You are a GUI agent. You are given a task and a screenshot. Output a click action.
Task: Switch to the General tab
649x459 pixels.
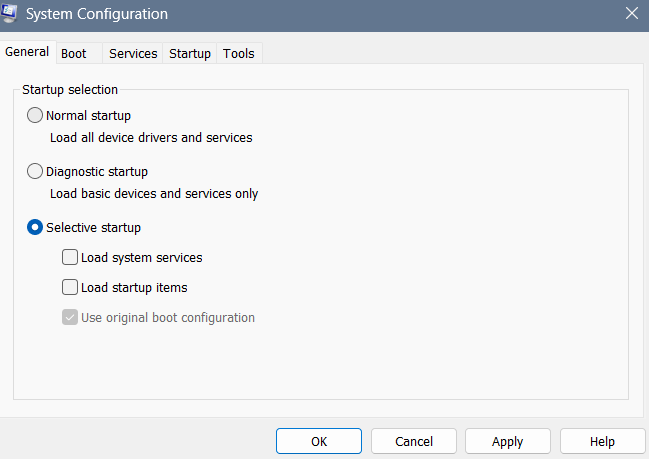tap(27, 52)
